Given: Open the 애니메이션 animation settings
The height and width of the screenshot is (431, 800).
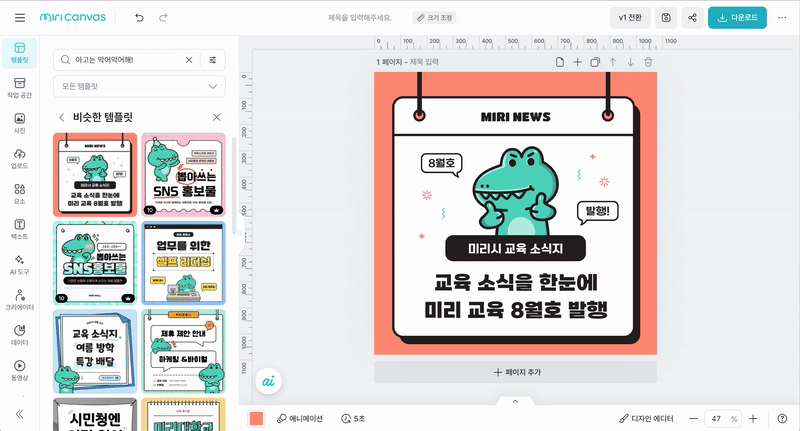Looking at the screenshot, I should [299, 419].
